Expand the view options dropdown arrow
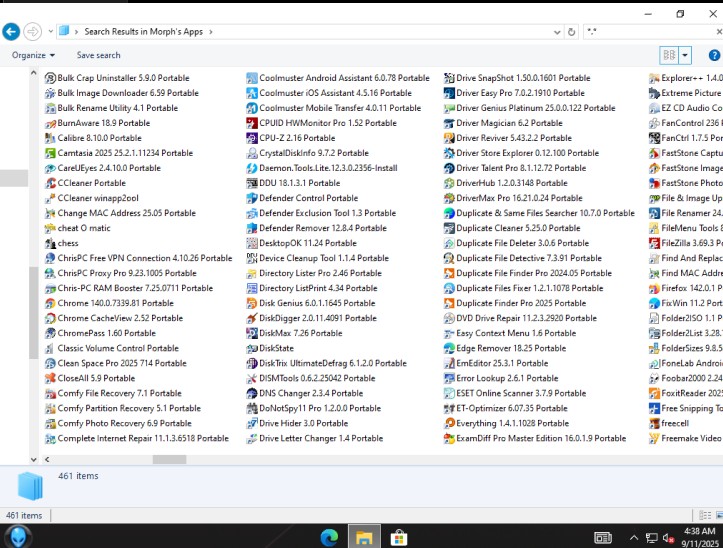The width and height of the screenshot is (723, 548). (685, 55)
